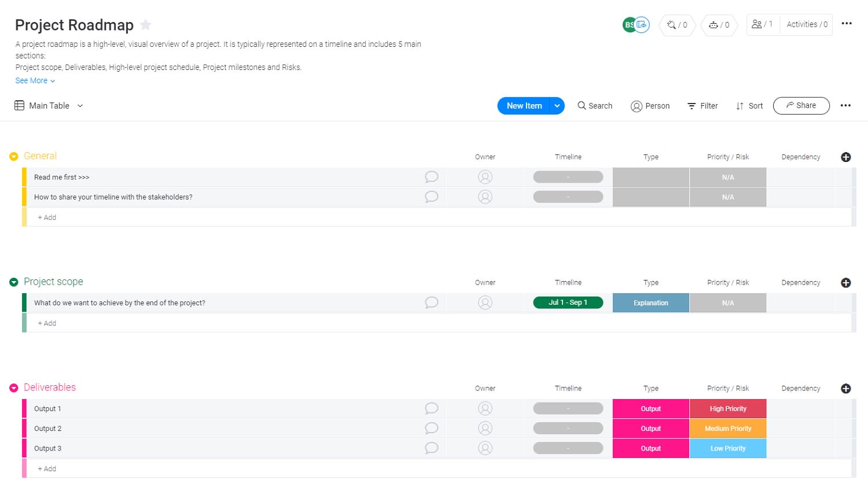Open the New Item dropdown arrow
The height and width of the screenshot is (480, 868).
point(557,106)
